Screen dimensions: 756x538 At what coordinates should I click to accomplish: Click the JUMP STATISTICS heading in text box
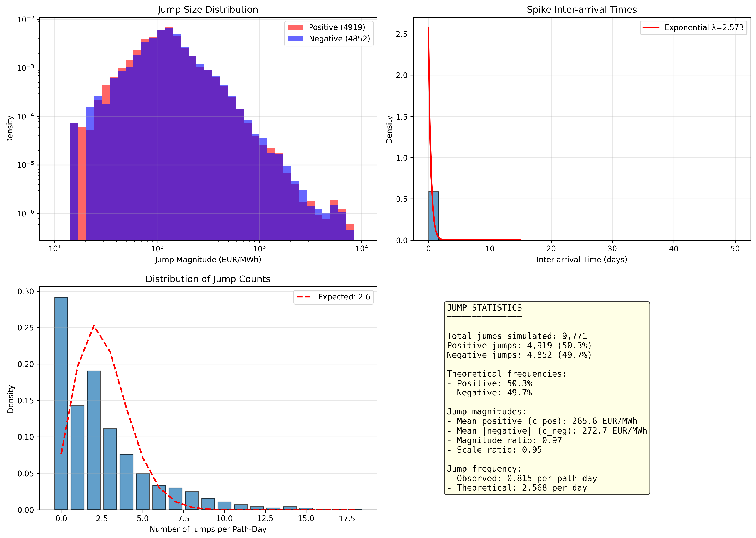point(484,308)
